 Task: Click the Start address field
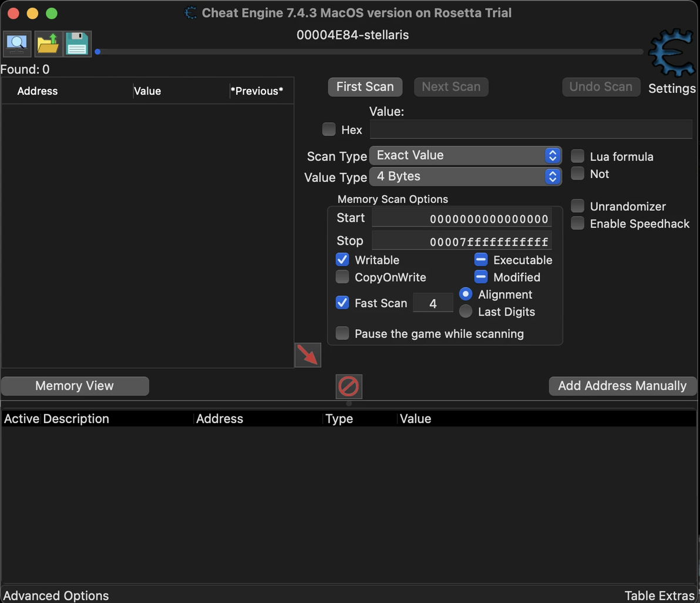(462, 219)
